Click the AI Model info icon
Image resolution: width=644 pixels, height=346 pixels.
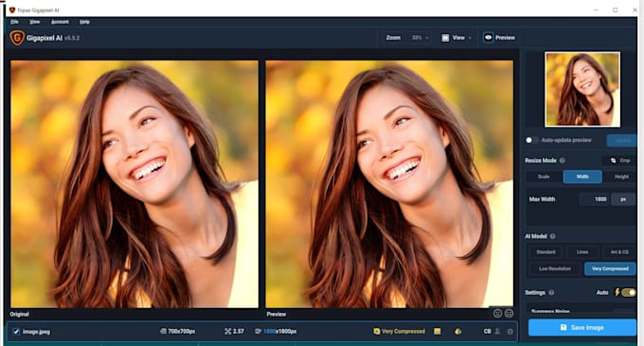tap(552, 236)
